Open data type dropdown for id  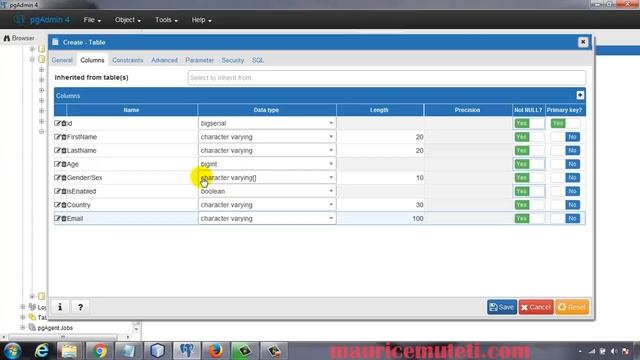click(267, 123)
